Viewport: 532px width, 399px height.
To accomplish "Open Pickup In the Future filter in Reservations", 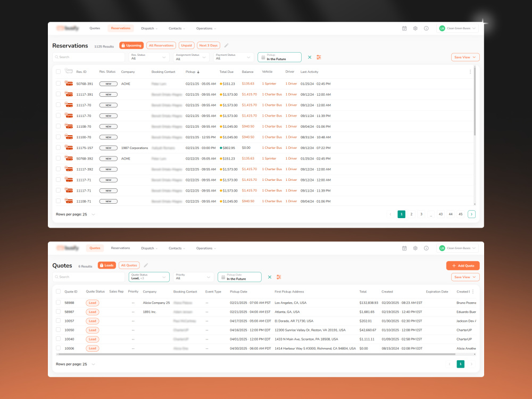I will [x=279, y=57].
